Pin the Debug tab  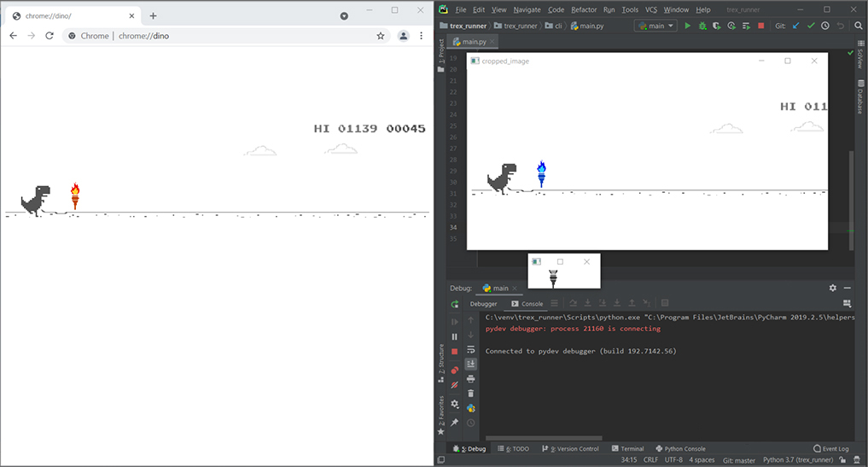pos(454,422)
